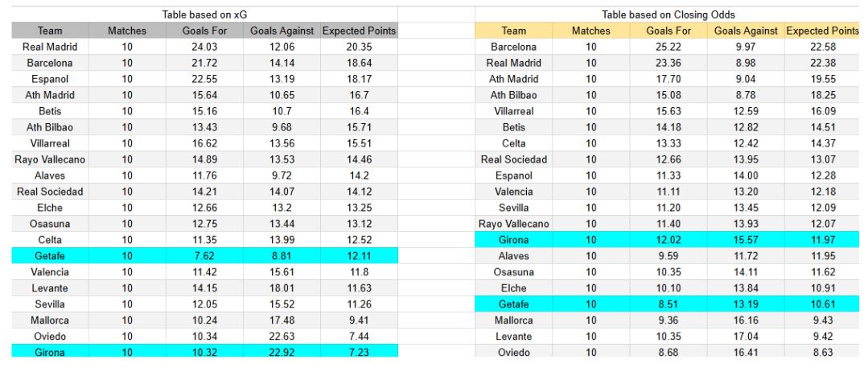Viewport: 868px width, 372px height.
Task: Click the "Table based on xG" title
Action: click(206, 14)
